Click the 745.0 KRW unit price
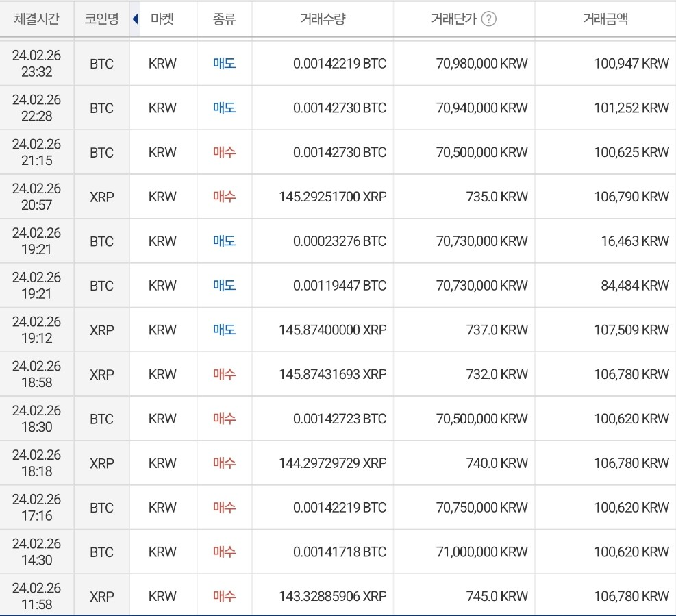676x616 pixels. 497,597
